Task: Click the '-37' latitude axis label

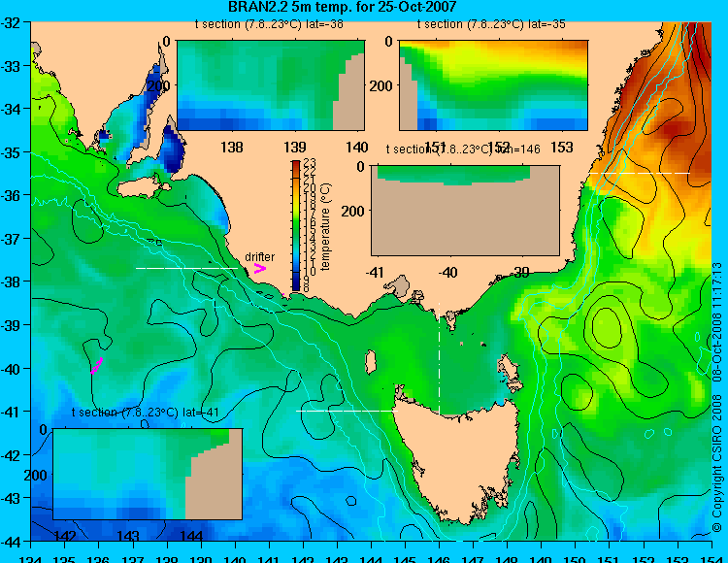Action: [11, 239]
